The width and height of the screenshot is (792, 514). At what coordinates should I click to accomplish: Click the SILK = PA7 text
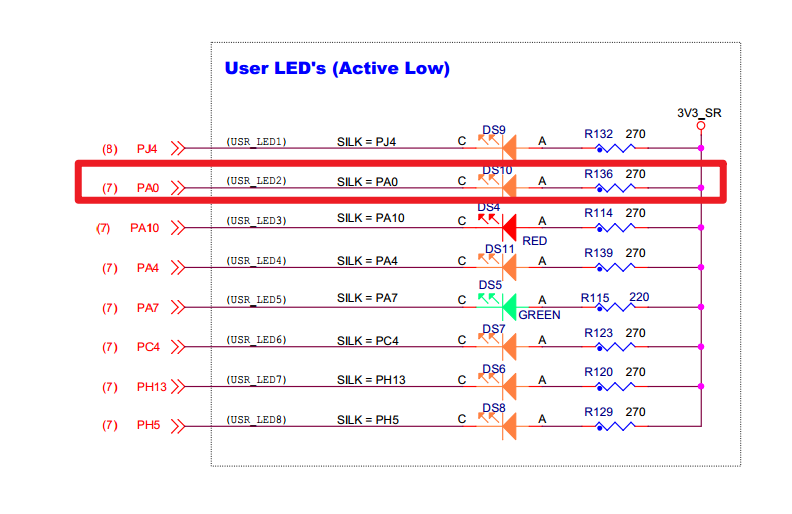[367, 298]
